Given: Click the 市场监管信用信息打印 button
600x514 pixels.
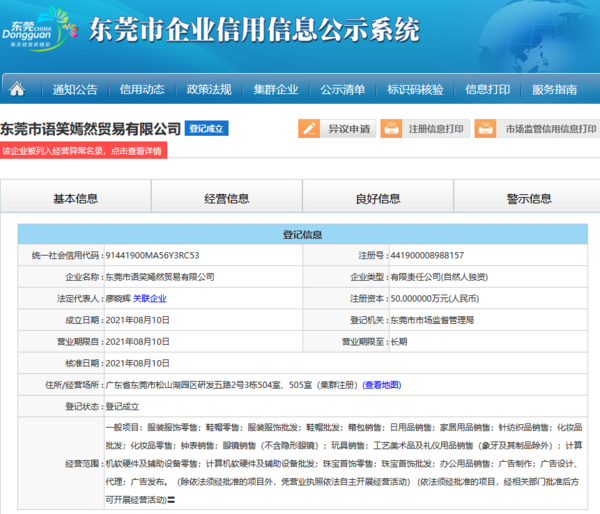Looking at the screenshot, I should (537, 129).
